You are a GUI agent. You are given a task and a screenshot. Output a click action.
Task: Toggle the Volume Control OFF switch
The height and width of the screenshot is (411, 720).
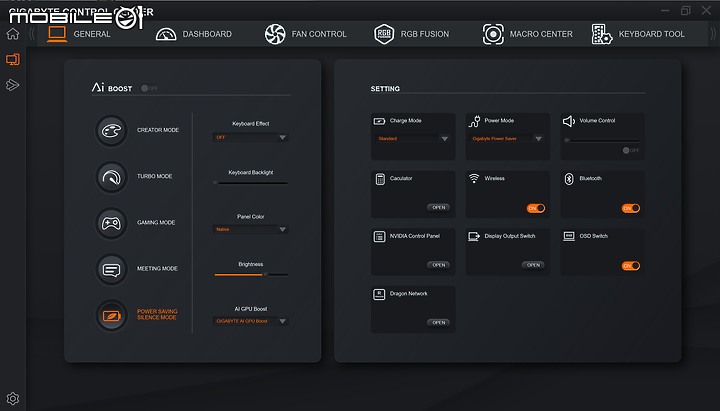[630, 150]
